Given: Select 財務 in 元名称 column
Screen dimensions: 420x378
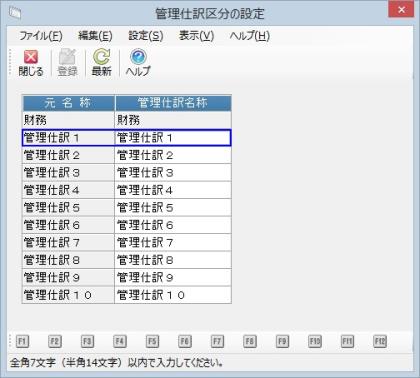Looking at the screenshot, I should [x=68, y=120].
